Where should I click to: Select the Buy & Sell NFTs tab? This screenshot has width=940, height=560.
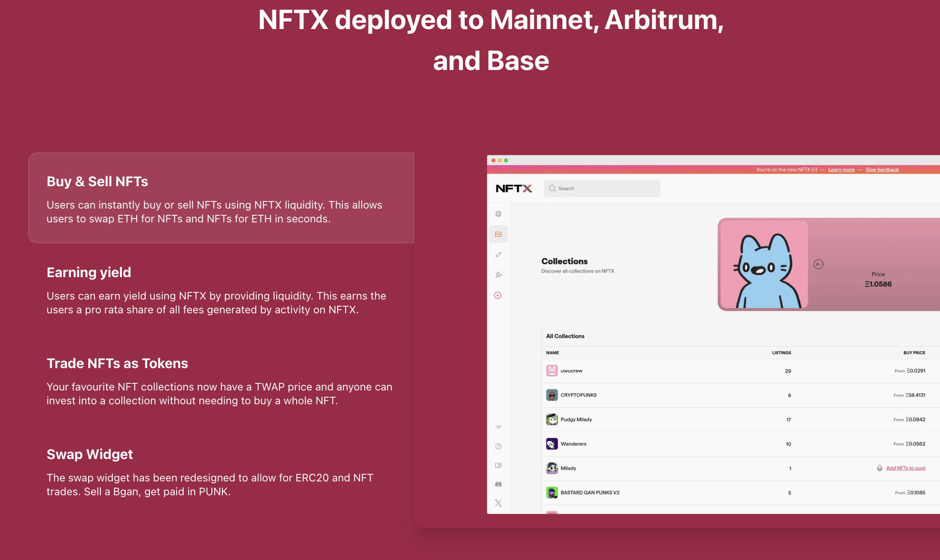pos(221,198)
